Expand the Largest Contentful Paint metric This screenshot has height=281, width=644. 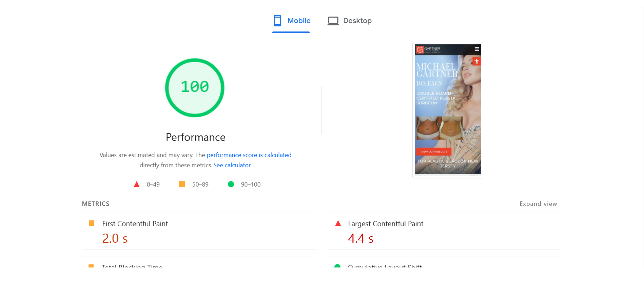(x=385, y=224)
